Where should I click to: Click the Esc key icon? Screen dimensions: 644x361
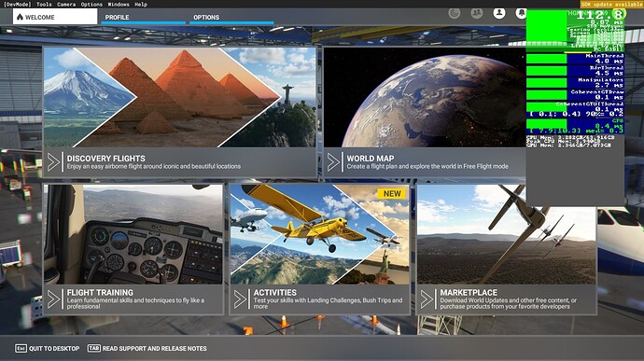coord(21,348)
